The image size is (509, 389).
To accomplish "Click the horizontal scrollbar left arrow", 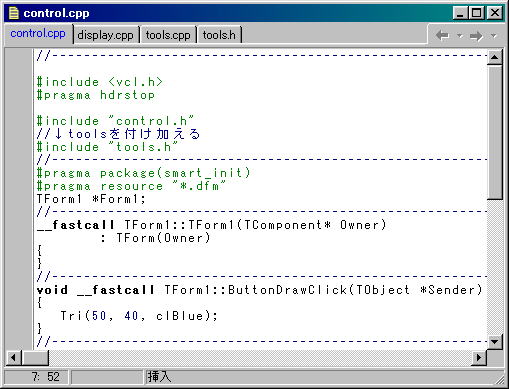I will coord(13,358).
